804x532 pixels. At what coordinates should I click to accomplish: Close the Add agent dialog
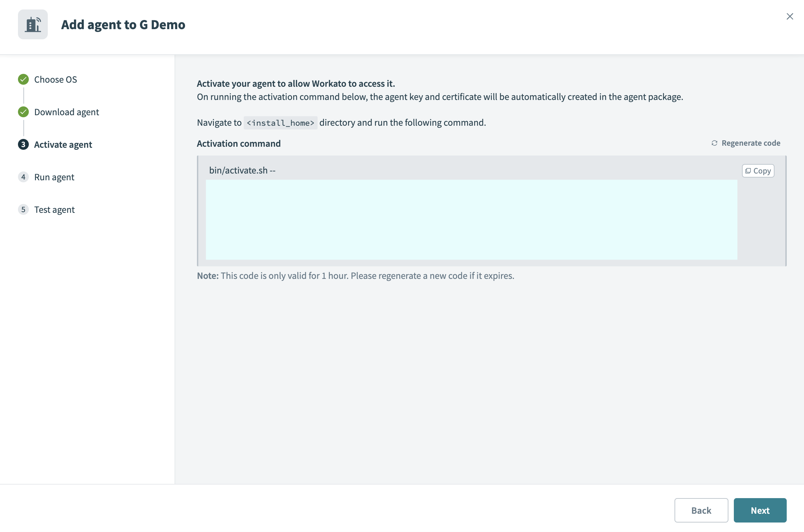point(790,16)
